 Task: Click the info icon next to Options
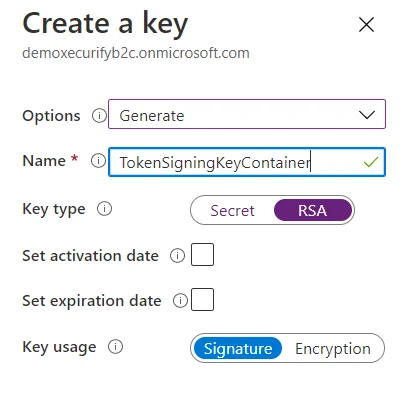pyautogui.click(x=99, y=116)
